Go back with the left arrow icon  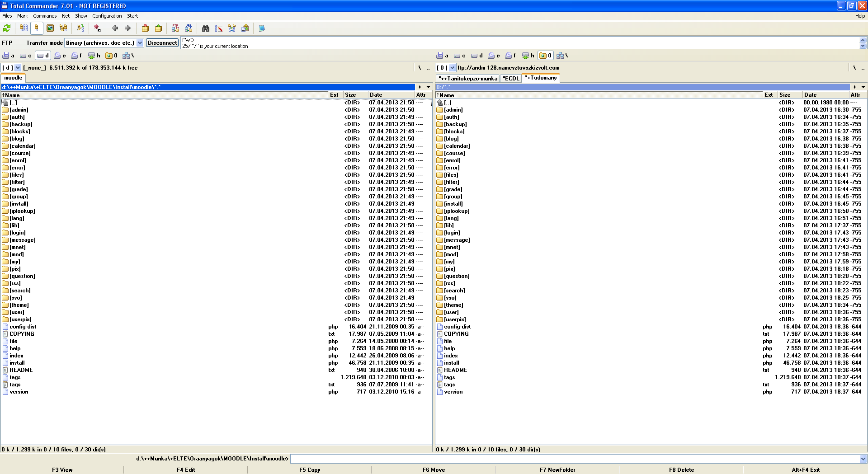pos(115,28)
